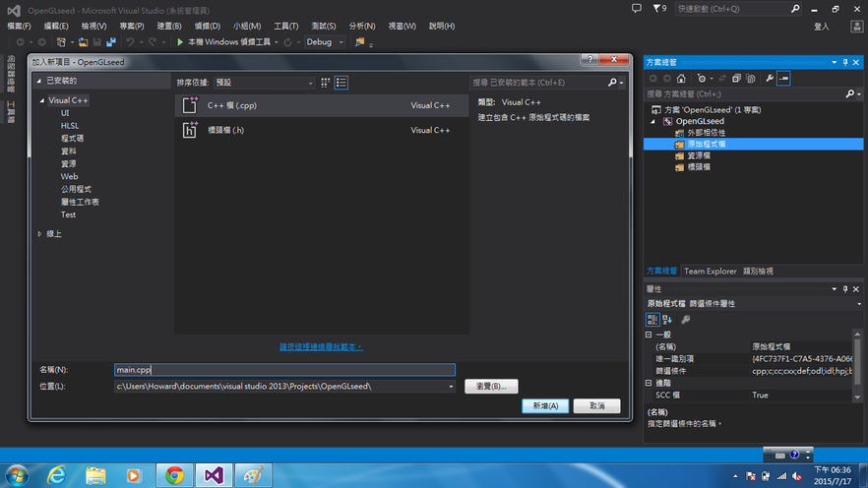This screenshot has height=488, width=868.
Task: Pin the Solution Explorer panel with auto-hide pin
Action: tap(845, 63)
